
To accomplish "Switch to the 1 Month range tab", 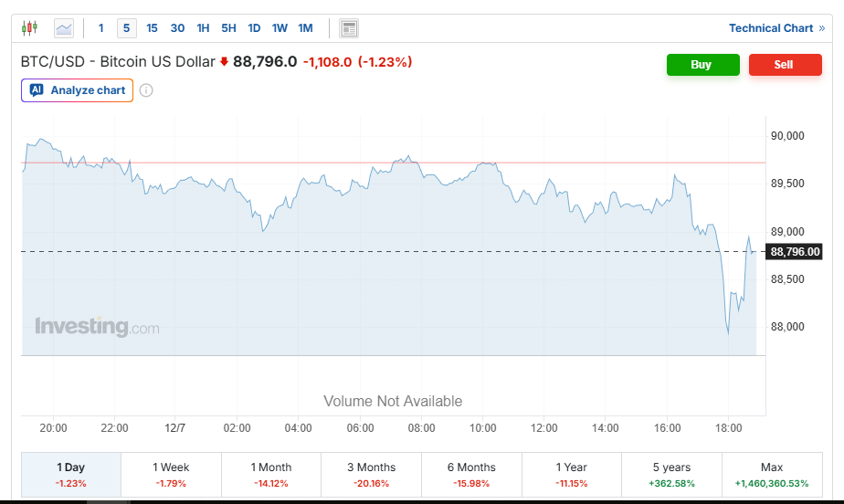I will pyautogui.click(x=271, y=474).
